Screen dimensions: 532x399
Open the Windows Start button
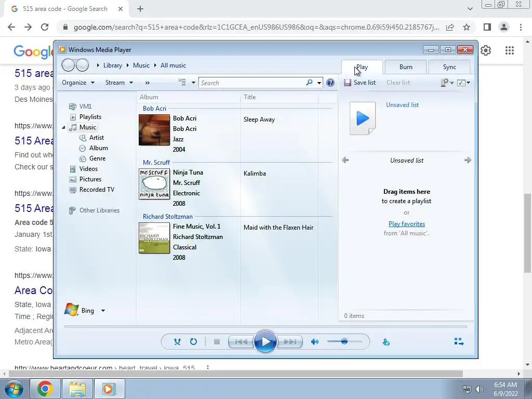point(14,389)
